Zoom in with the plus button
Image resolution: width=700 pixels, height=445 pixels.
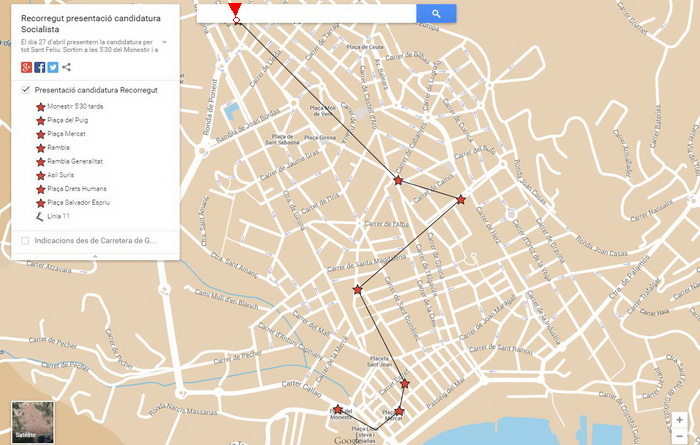(x=680, y=419)
